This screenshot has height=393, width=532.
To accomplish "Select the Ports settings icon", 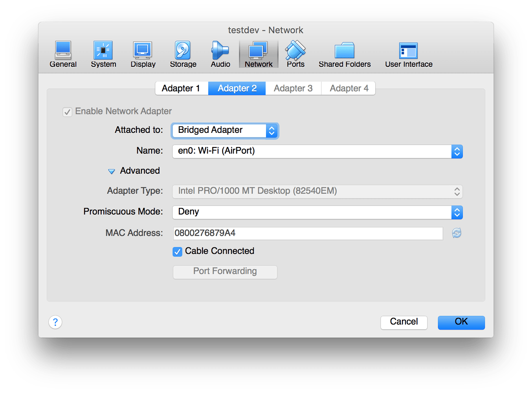I will click(295, 53).
